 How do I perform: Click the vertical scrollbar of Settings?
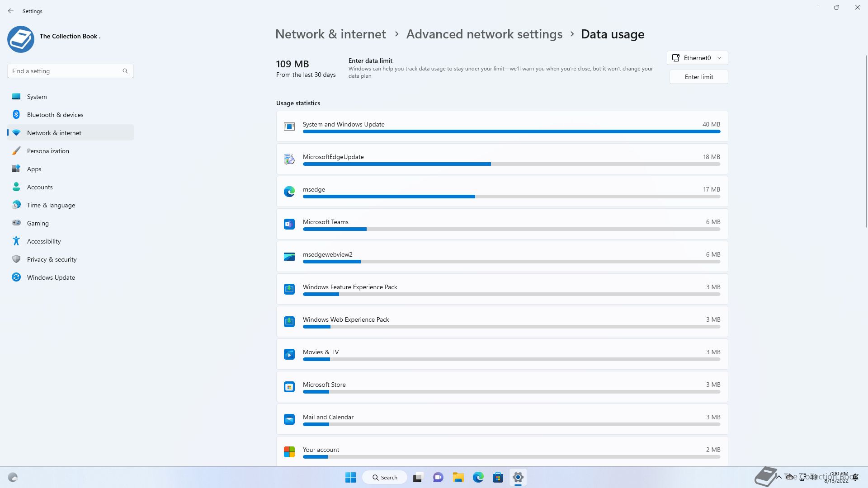point(866,141)
